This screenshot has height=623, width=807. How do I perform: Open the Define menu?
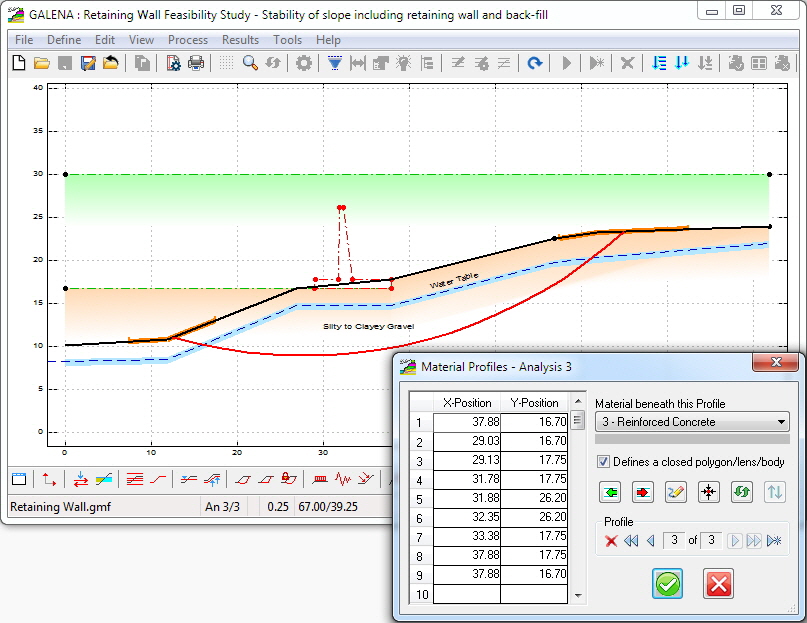63,40
